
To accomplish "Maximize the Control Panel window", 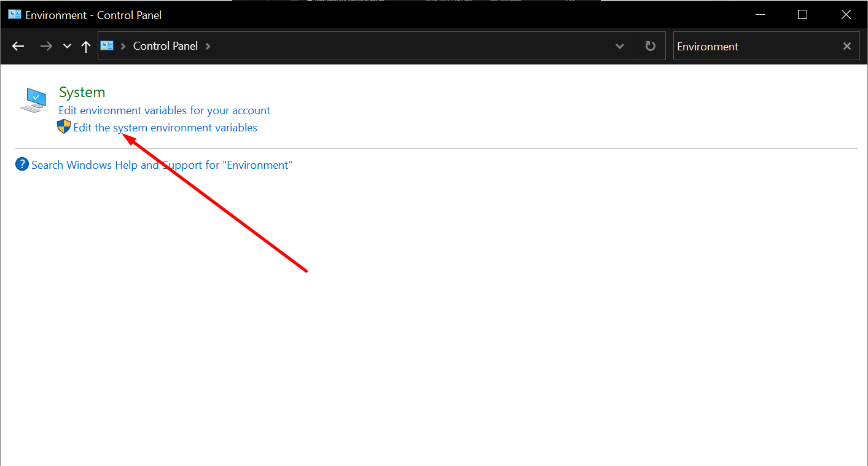I will coord(802,14).
